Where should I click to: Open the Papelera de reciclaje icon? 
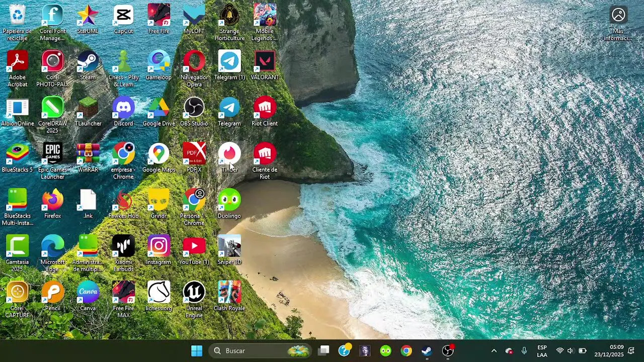coord(18,23)
